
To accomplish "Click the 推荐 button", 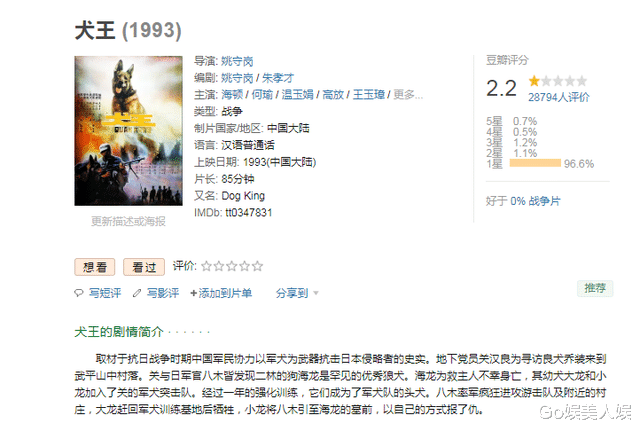I will (595, 288).
